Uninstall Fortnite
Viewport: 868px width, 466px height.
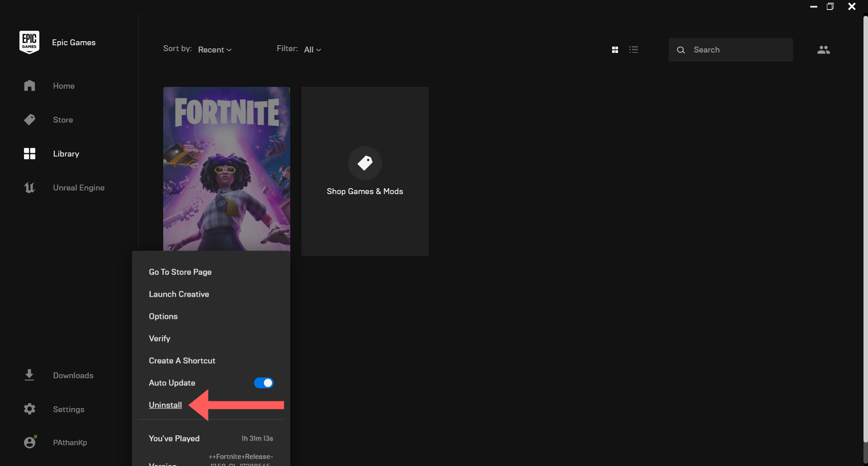[165, 405]
